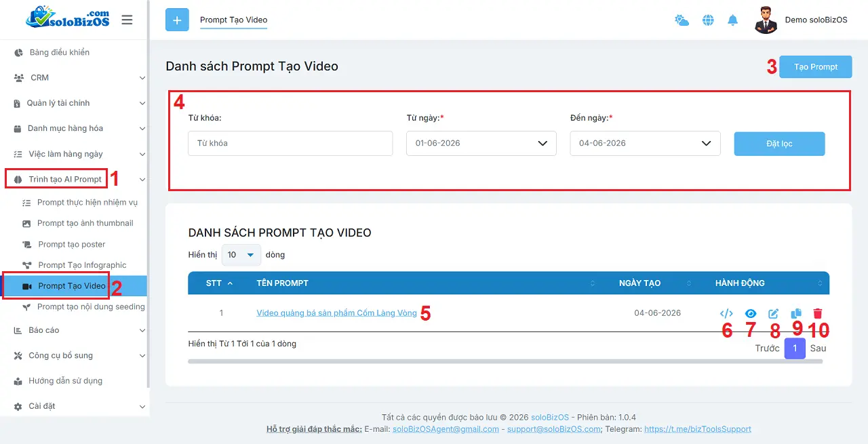Duplicate the prompt with copy icon
The height and width of the screenshot is (444, 868).
coord(796,313)
